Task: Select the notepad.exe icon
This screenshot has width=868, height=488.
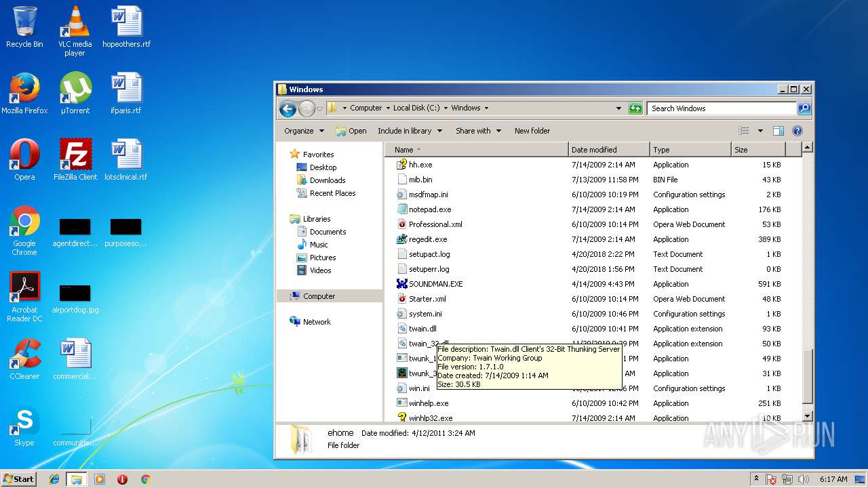Action: coord(401,209)
